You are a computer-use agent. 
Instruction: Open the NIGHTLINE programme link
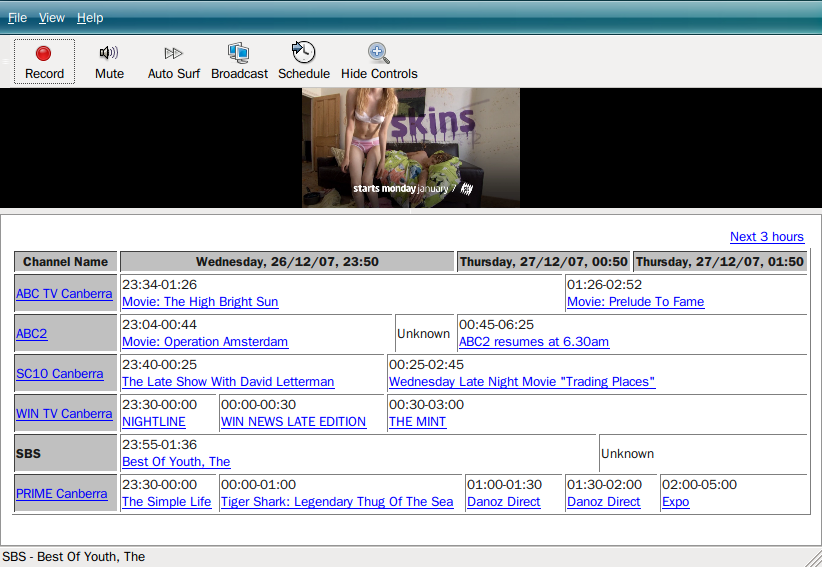(x=154, y=422)
